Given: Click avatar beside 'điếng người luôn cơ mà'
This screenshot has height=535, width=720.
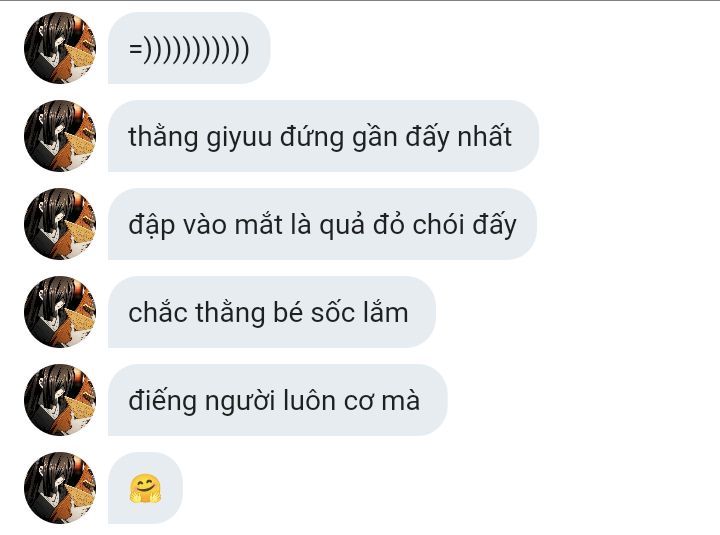Looking at the screenshot, I should click(60, 400).
